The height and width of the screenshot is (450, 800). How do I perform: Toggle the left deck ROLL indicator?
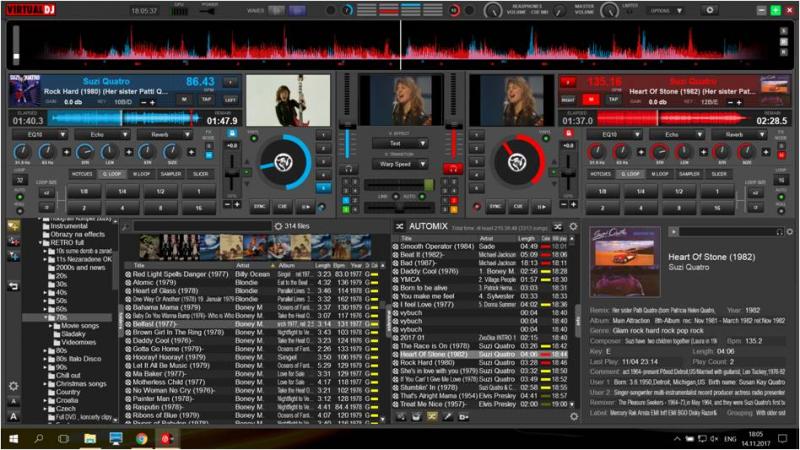click(19, 211)
